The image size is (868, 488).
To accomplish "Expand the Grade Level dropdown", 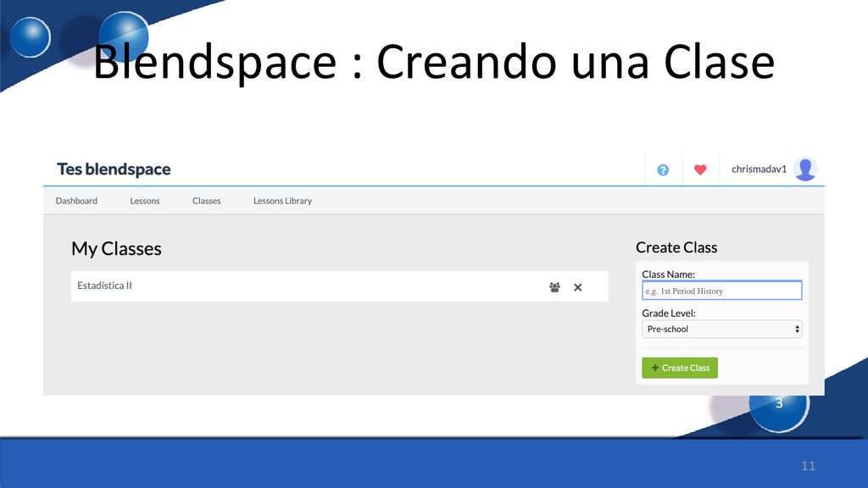I will (722, 330).
